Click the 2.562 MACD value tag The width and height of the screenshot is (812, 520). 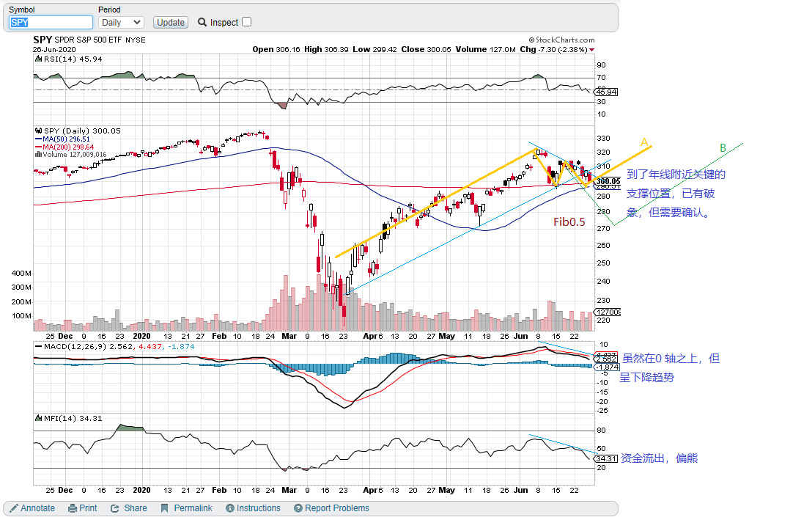click(606, 359)
